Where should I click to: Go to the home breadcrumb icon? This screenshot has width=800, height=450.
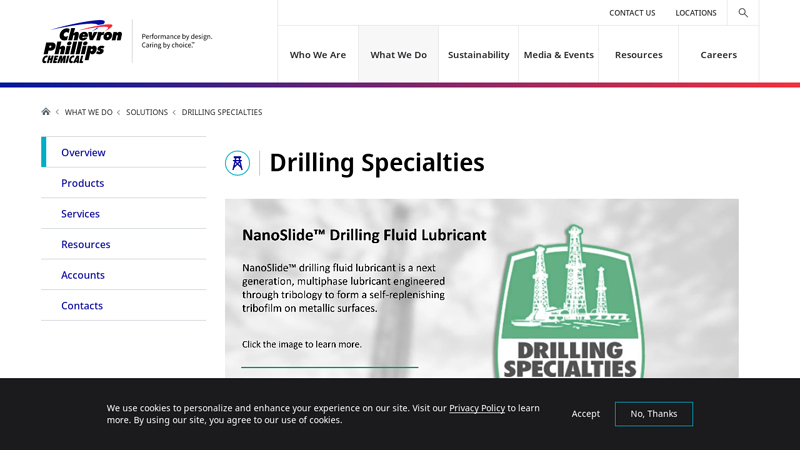tap(45, 112)
